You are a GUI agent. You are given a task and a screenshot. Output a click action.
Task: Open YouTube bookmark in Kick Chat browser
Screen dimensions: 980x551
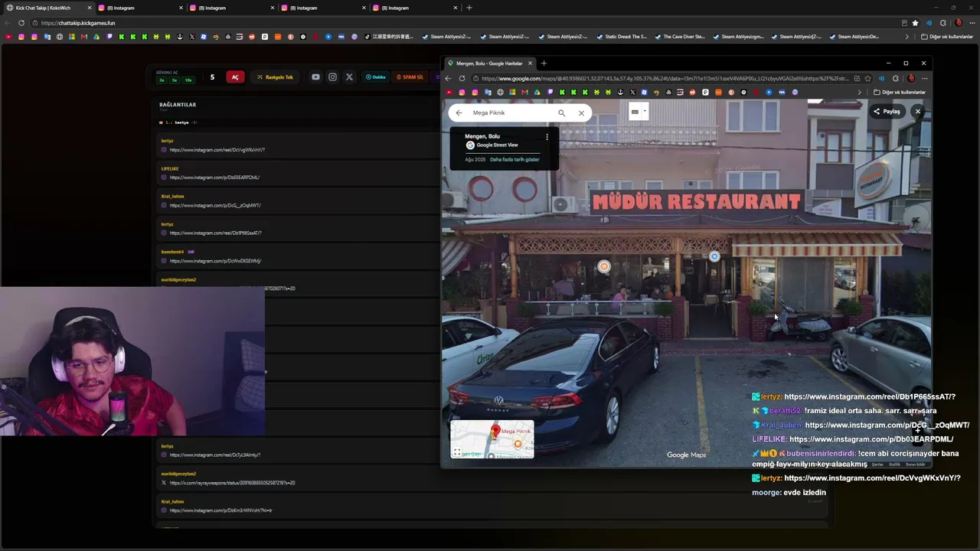(8, 37)
